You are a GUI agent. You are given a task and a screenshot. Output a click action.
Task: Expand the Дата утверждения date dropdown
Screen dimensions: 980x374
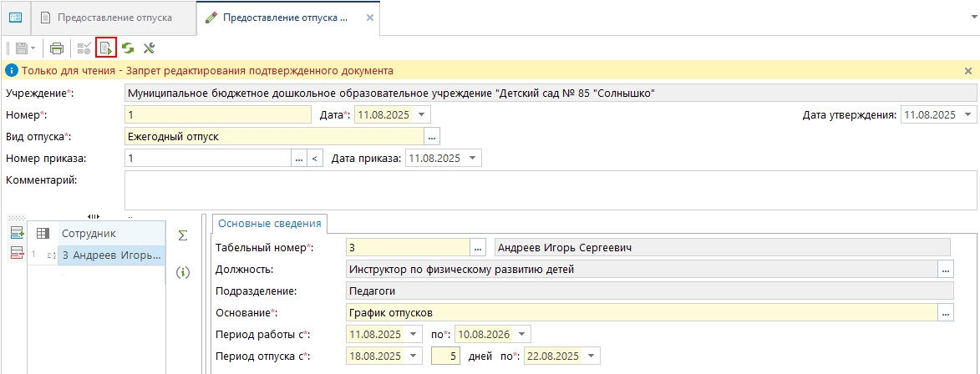coord(967,114)
